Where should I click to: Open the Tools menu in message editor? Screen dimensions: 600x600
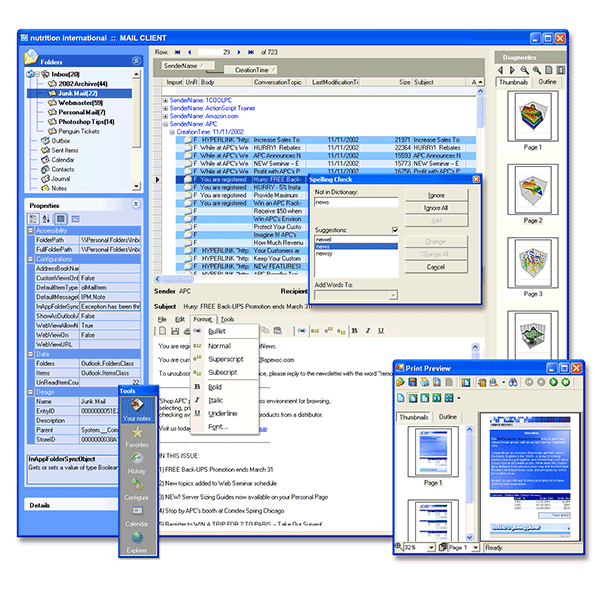click(x=227, y=319)
